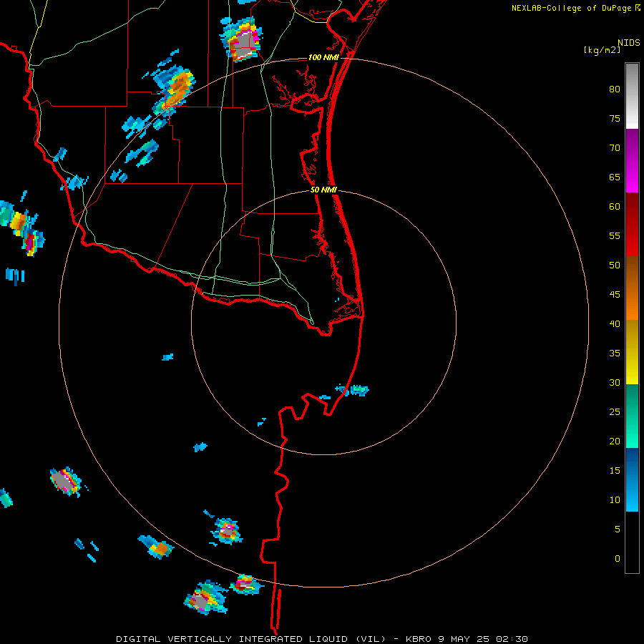Click the 25 scale value
Image resolution: width=644 pixels, height=644 pixels.
(615, 412)
